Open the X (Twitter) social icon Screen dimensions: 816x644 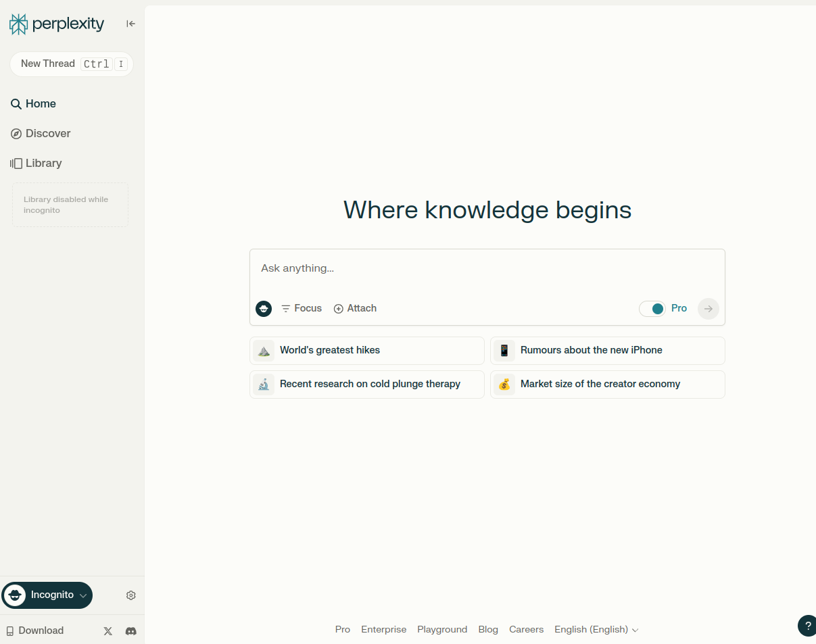coord(108,631)
